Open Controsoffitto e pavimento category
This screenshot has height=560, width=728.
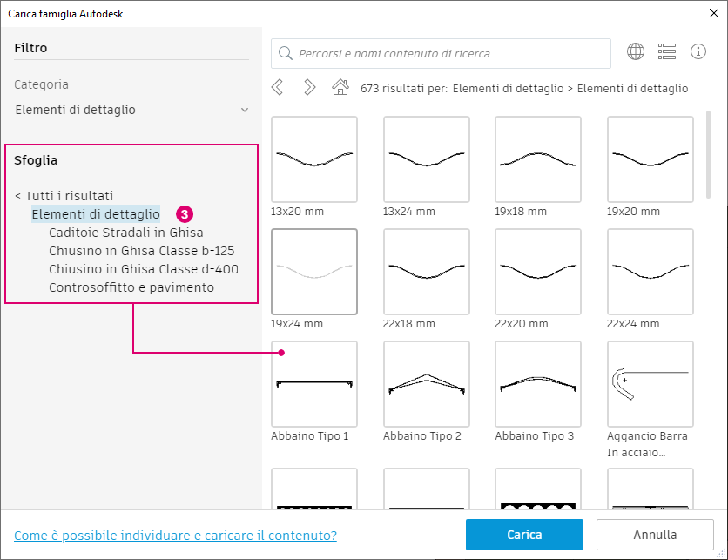tap(131, 287)
